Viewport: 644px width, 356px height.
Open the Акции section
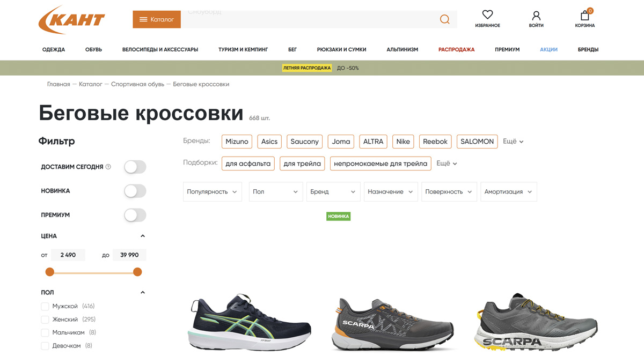click(x=548, y=49)
